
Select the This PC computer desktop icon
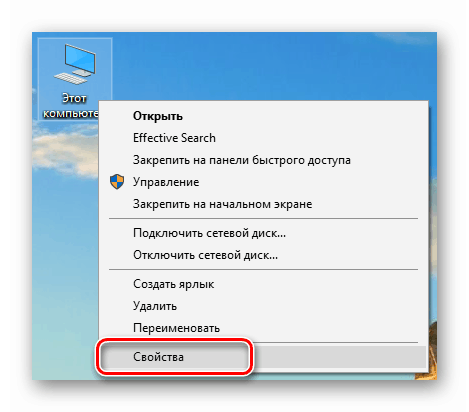point(75,64)
